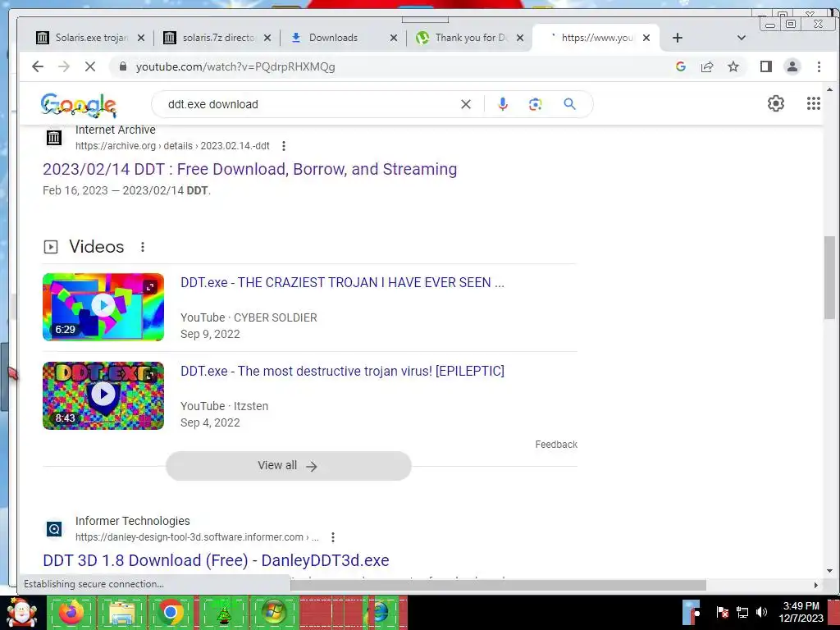Viewport: 840px width, 630px height.
Task: Click View all videos button
Action: click(288, 466)
